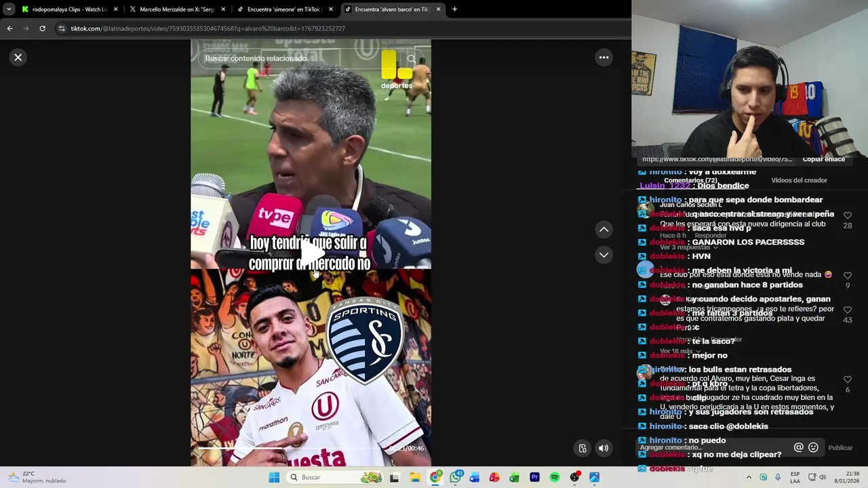Open Photos app from taskbar
The height and width of the screenshot is (488, 868).
click(x=595, y=477)
